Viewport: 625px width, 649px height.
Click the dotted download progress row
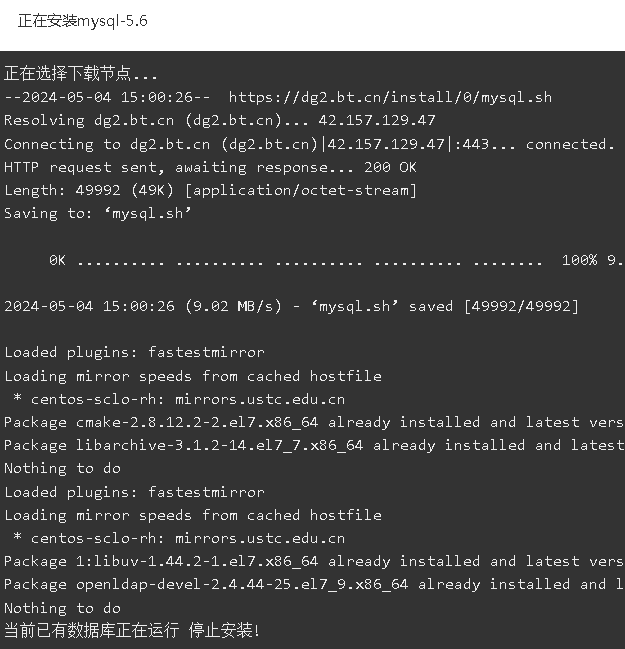coord(312,260)
